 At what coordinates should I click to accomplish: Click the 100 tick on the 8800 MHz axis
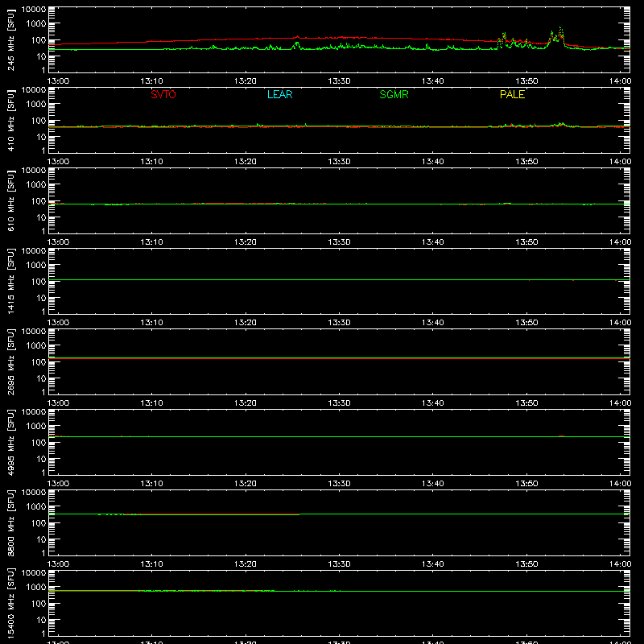tap(39, 523)
